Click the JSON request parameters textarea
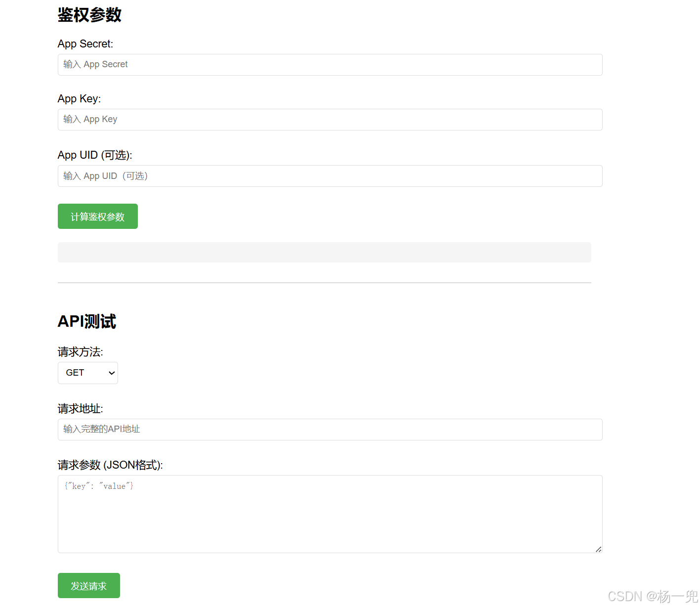 329,514
